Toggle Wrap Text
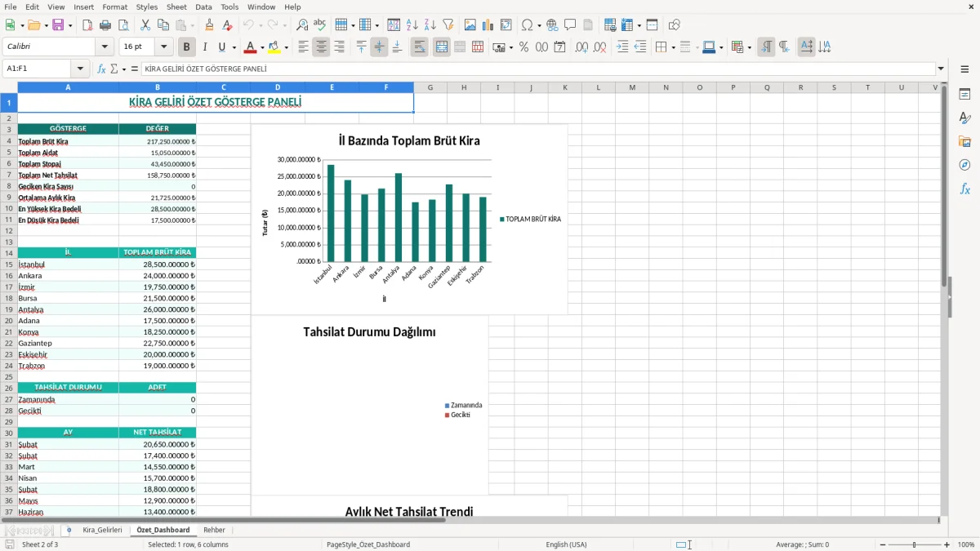 pos(420,47)
